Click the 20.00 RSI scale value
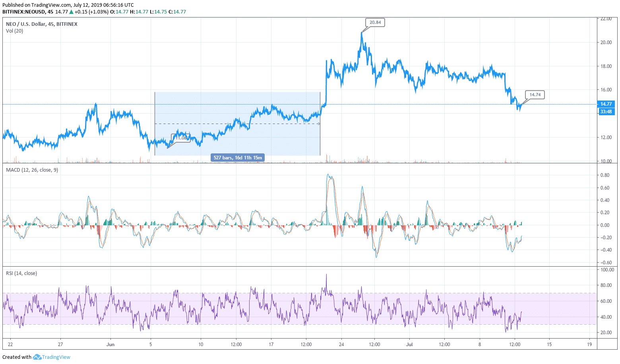 [606, 333]
